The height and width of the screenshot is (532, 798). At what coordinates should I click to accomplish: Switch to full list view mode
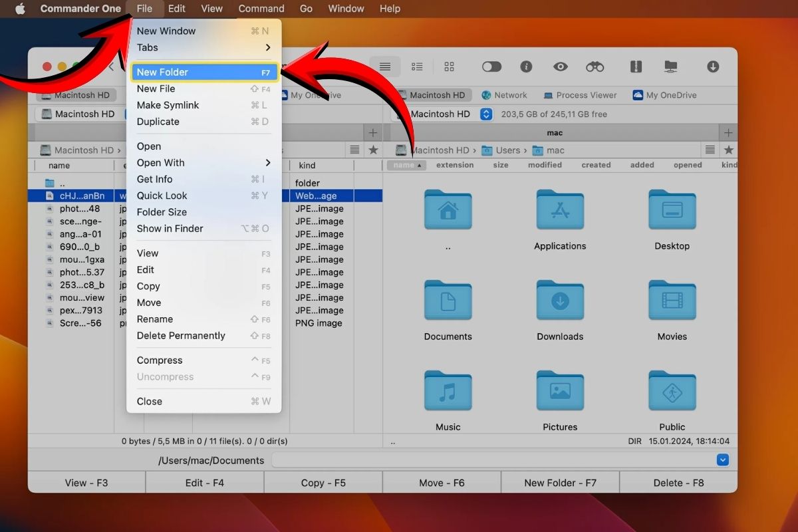click(385, 66)
